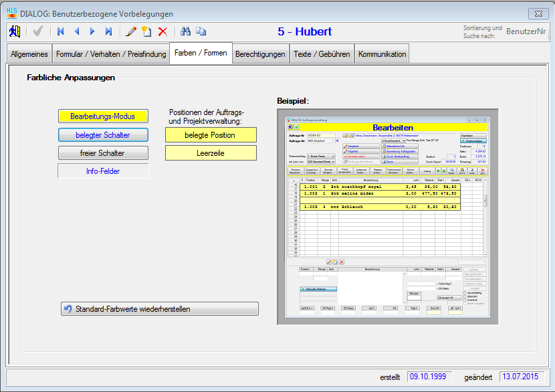Open the Berechtigungen tab
Screen dimensions: 555x392
[x=260, y=54]
